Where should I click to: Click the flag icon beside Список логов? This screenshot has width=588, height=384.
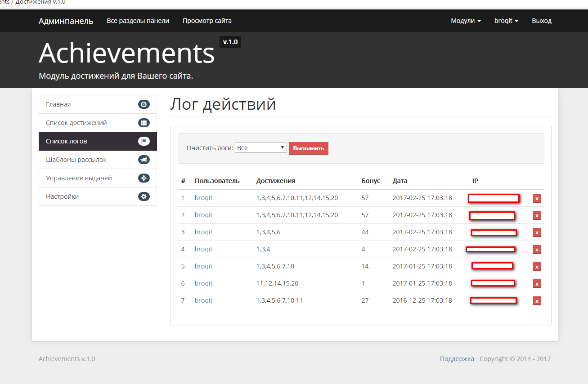(144, 141)
